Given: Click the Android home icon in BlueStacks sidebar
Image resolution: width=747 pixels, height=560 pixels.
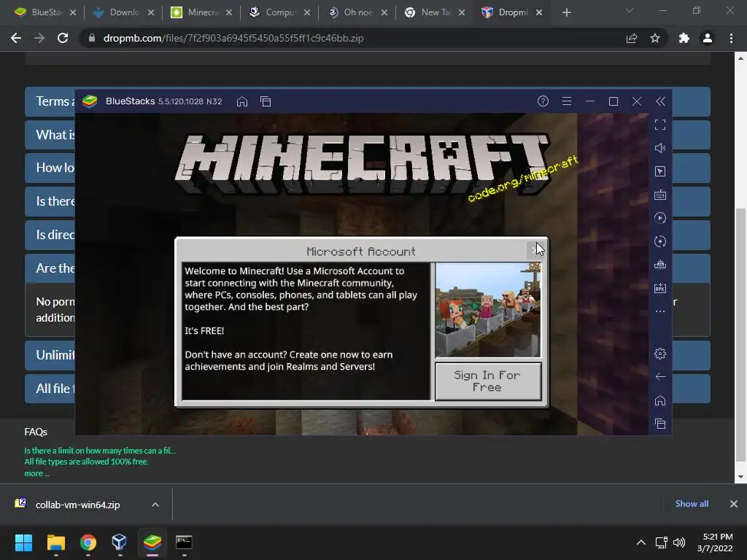Looking at the screenshot, I should [659, 400].
